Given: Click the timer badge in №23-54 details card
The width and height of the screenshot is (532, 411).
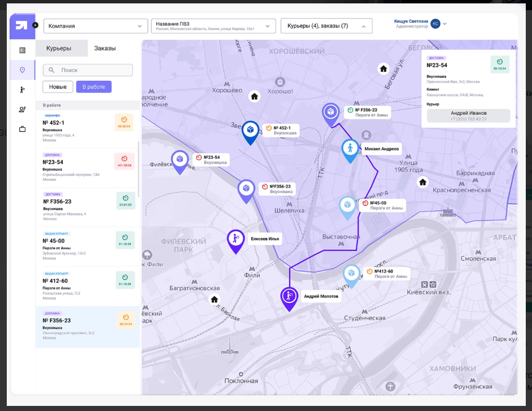Looking at the screenshot, I should click(x=500, y=64).
